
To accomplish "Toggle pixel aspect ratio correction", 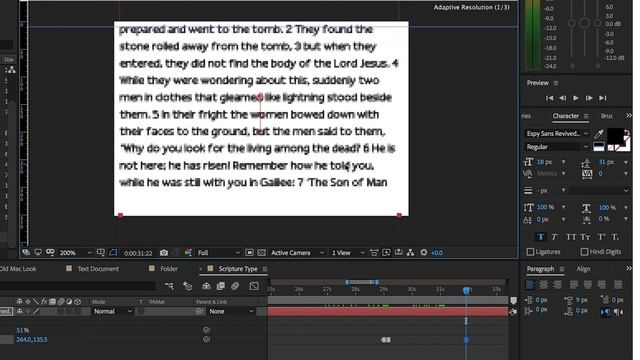I will coord(374,253).
